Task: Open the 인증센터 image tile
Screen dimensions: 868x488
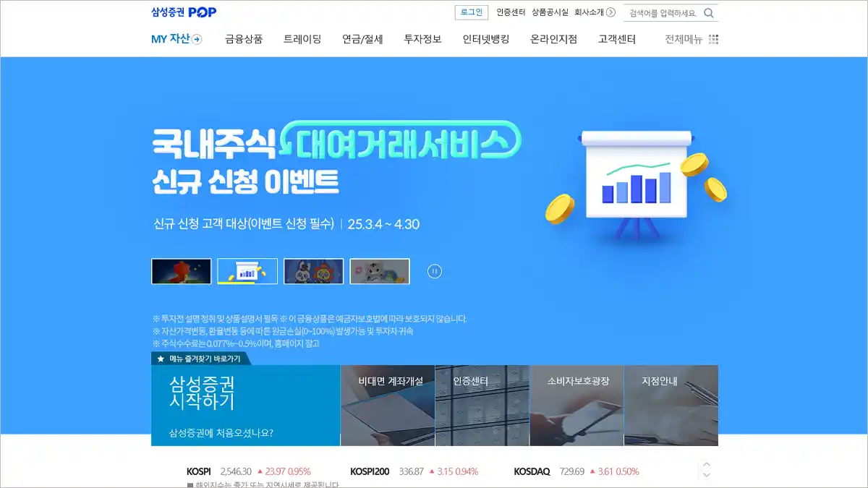Action: 482,405
